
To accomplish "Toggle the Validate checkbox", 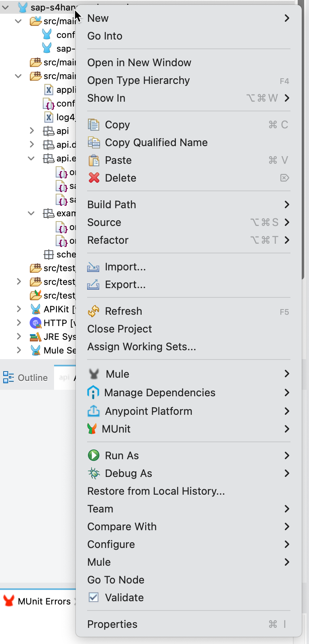I will point(93,598).
